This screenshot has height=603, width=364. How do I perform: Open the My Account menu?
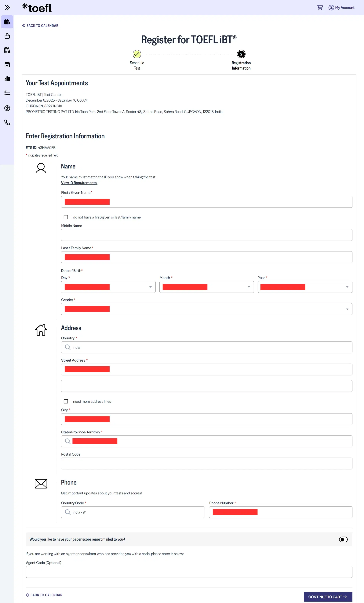(x=341, y=8)
